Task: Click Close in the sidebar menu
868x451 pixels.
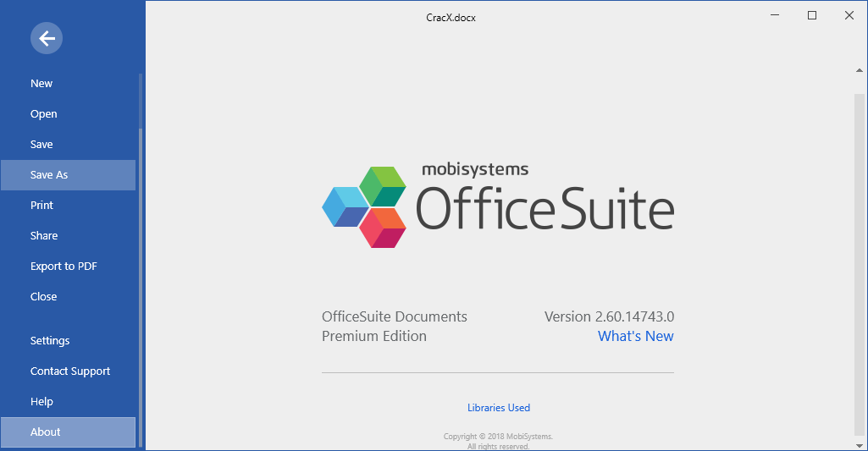Action: [68, 297]
